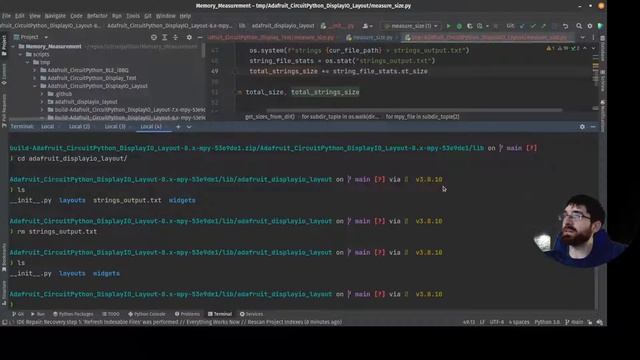Image resolution: width=640 pixels, height=360 pixels.
Task: Open the File menu
Action: click(x=6, y=16)
